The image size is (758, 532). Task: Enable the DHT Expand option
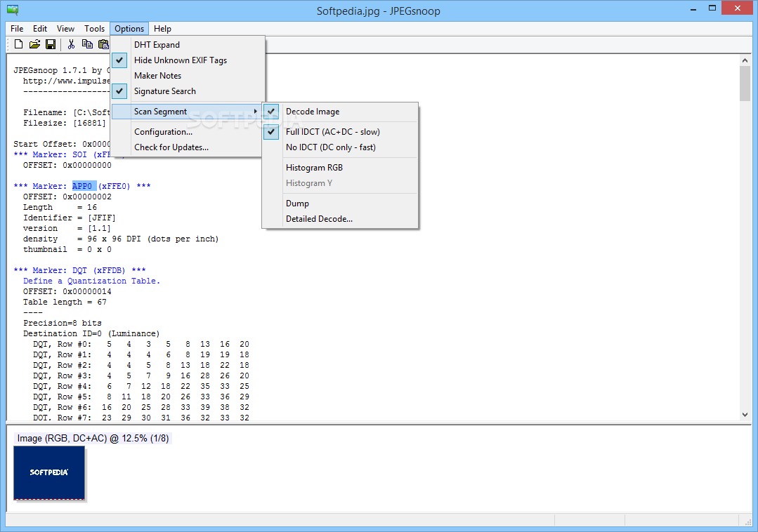click(188, 45)
